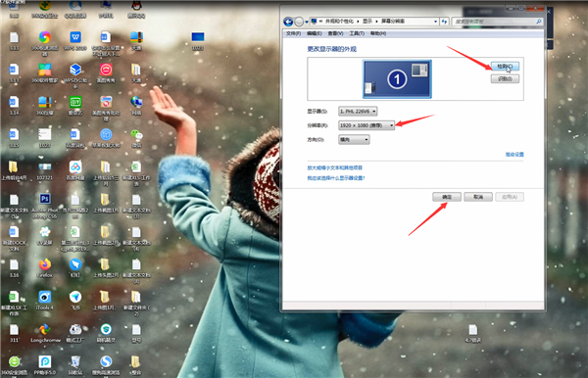This screenshot has height=378, width=588.
Task: Open the 查看(V) menu
Action: (x=335, y=33)
